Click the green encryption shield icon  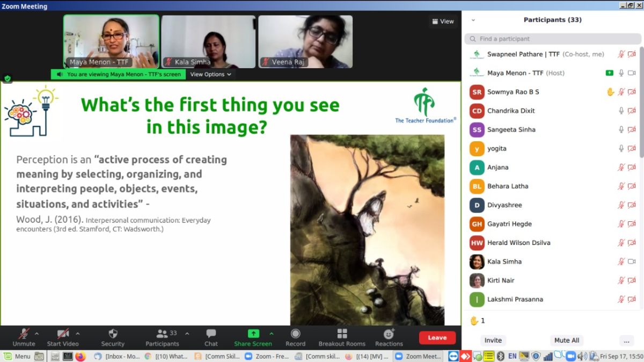[x=8, y=78]
